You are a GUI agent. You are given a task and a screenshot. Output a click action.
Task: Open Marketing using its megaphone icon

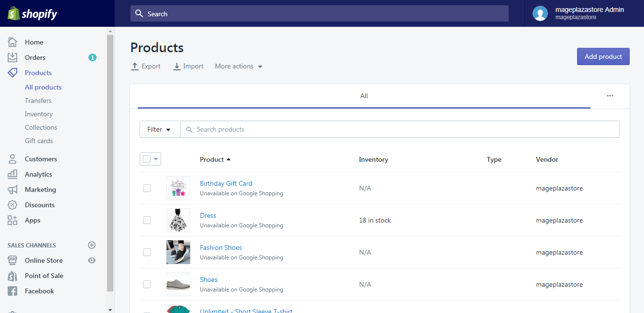click(13, 189)
